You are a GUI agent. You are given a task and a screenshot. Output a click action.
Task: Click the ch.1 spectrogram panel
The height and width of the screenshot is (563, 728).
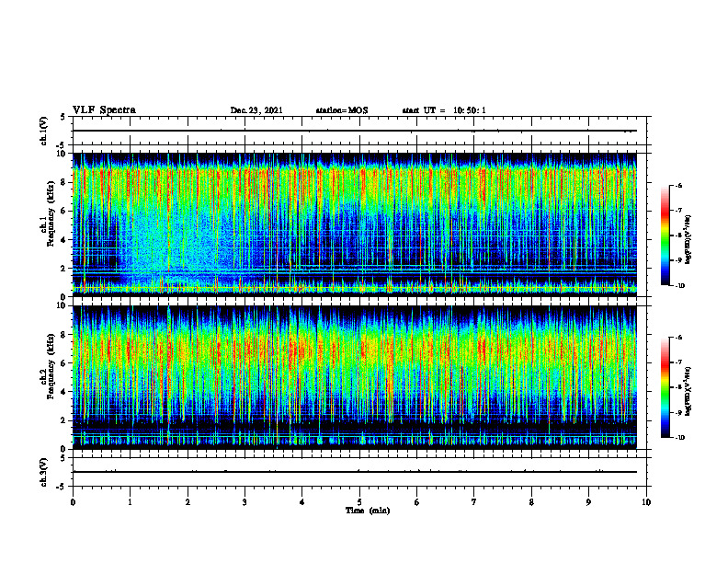point(355,224)
